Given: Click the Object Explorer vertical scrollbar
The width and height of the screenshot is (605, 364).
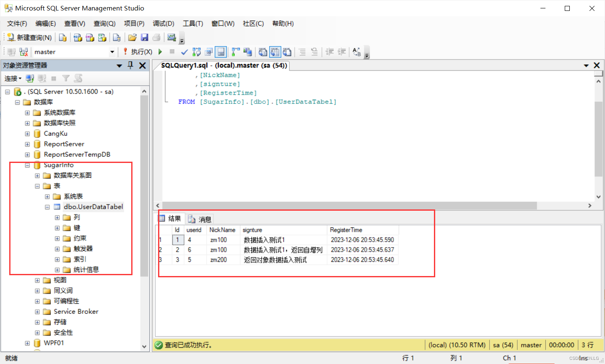Looking at the screenshot, I should 144,186.
